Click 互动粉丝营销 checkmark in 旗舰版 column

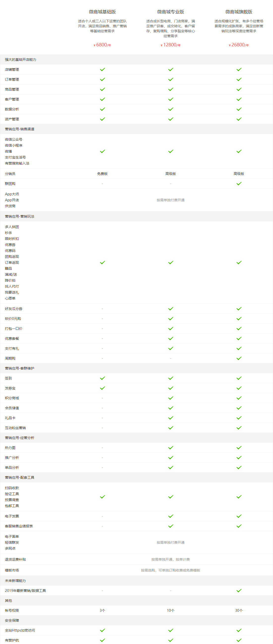[x=239, y=428]
